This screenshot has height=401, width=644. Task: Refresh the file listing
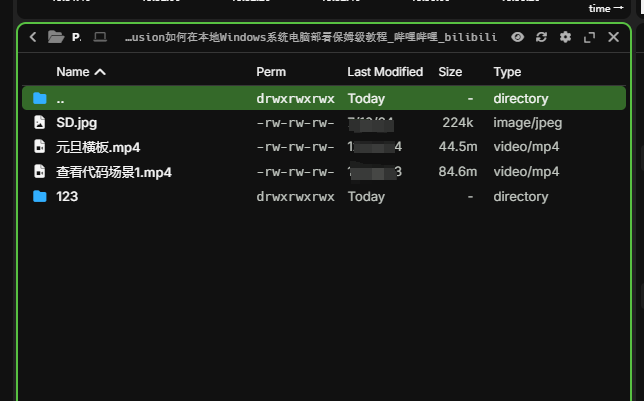[541, 37]
